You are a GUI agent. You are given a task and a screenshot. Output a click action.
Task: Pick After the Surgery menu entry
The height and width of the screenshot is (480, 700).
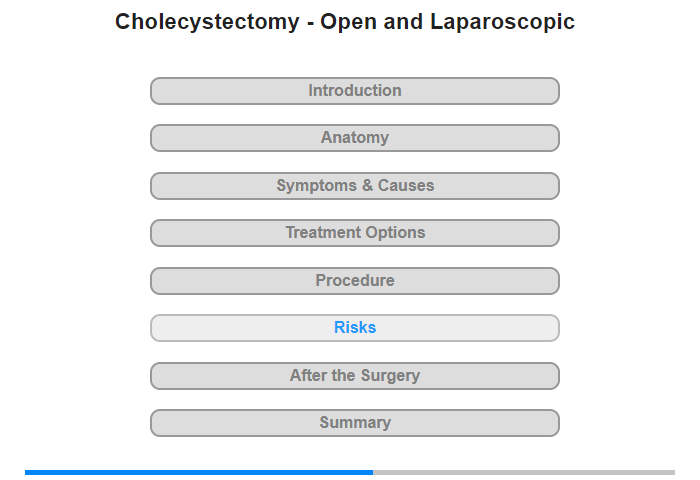pos(355,376)
